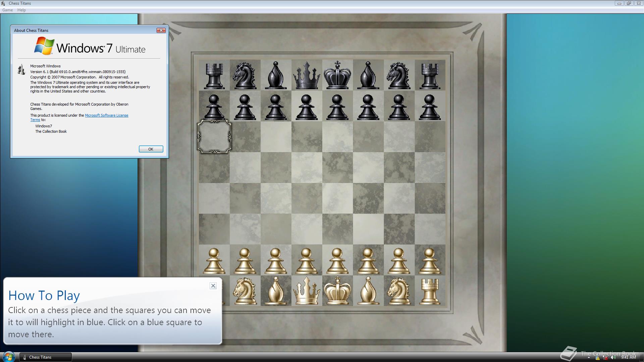Pick the black bishop on c8
The image size is (644, 362).
[276, 75]
